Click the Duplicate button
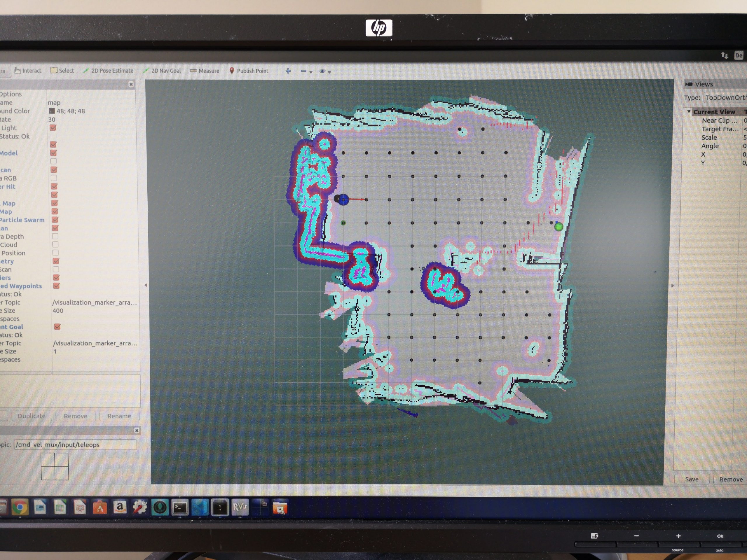The width and height of the screenshot is (747, 560). tap(32, 416)
